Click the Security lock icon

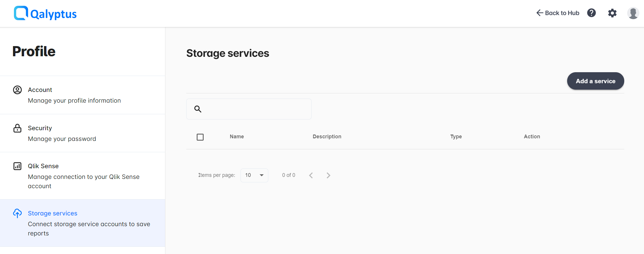17,128
